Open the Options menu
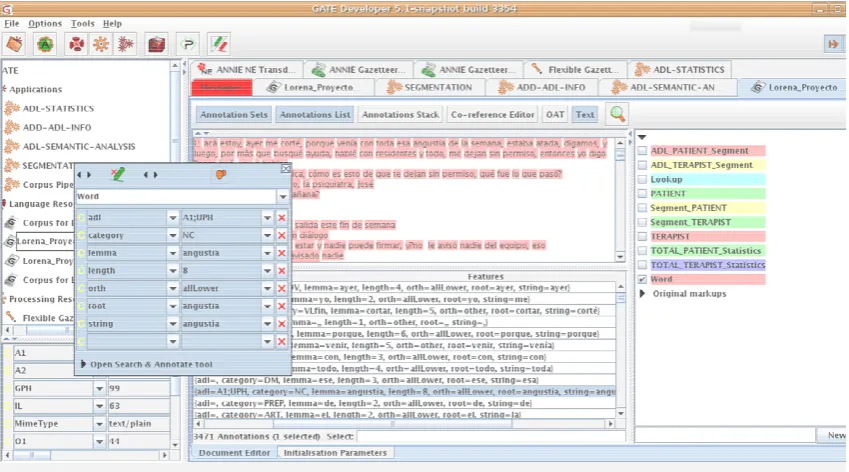Viewport: 849px width, 472px height. point(45,23)
